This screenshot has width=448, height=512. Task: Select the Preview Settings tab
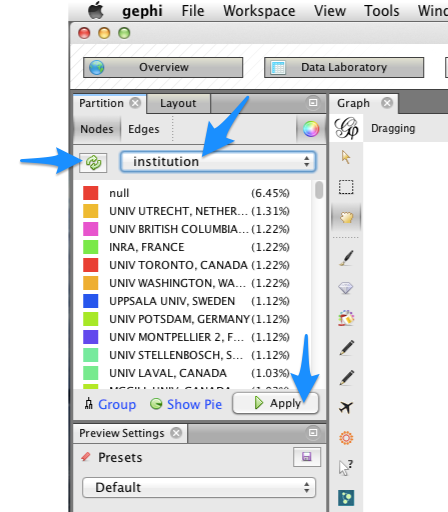coord(122,433)
